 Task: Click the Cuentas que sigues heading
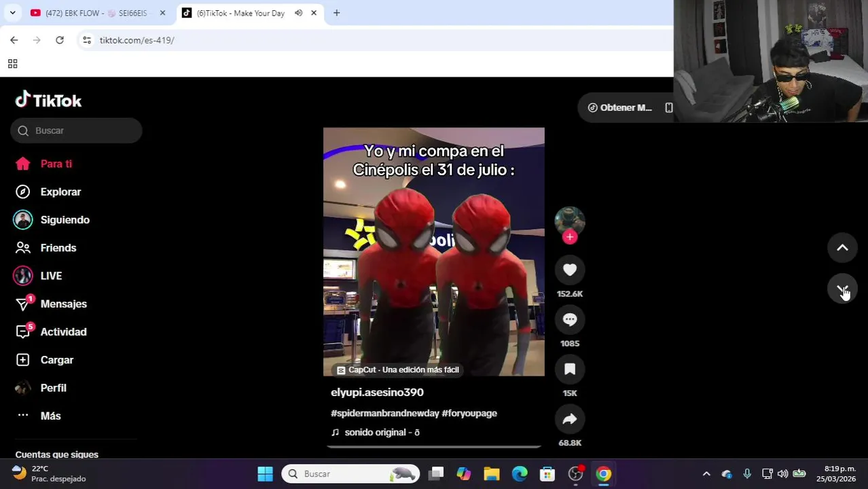(57, 454)
